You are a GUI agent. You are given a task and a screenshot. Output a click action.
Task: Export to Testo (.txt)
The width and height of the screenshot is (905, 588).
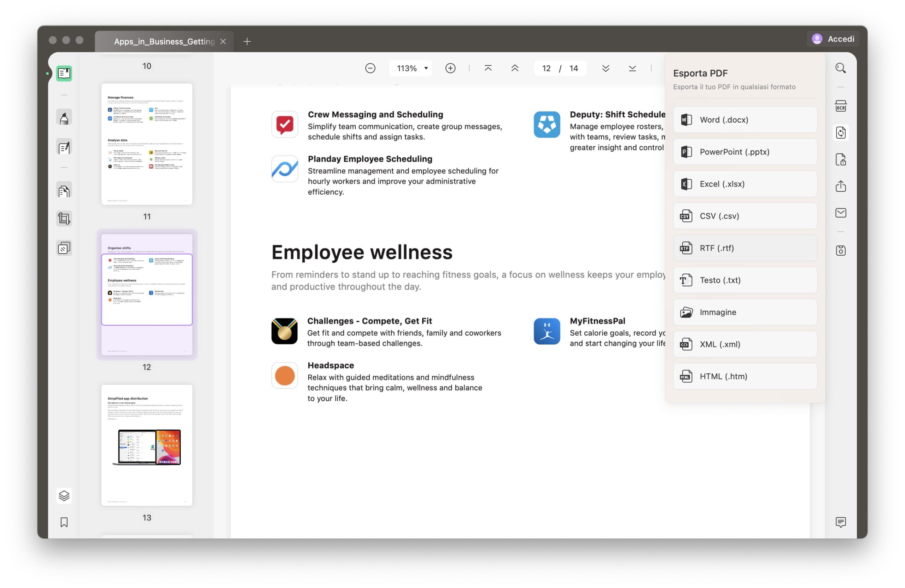[745, 280]
